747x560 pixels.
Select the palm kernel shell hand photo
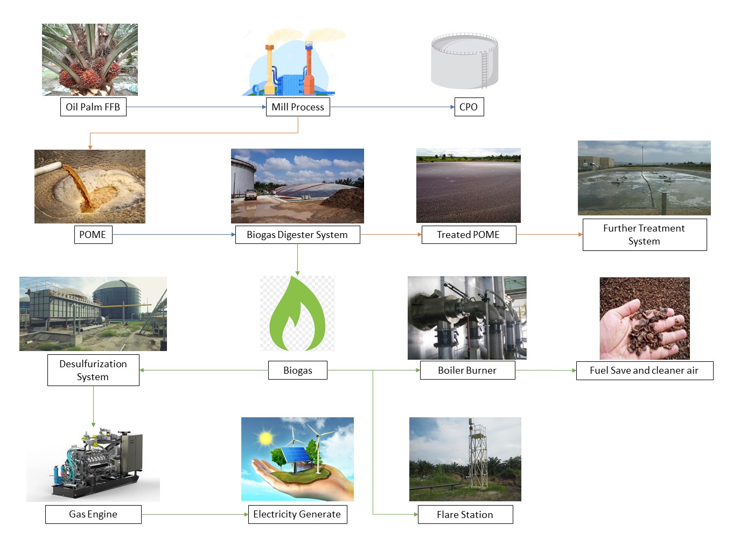pyautogui.click(x=644, y=318)
